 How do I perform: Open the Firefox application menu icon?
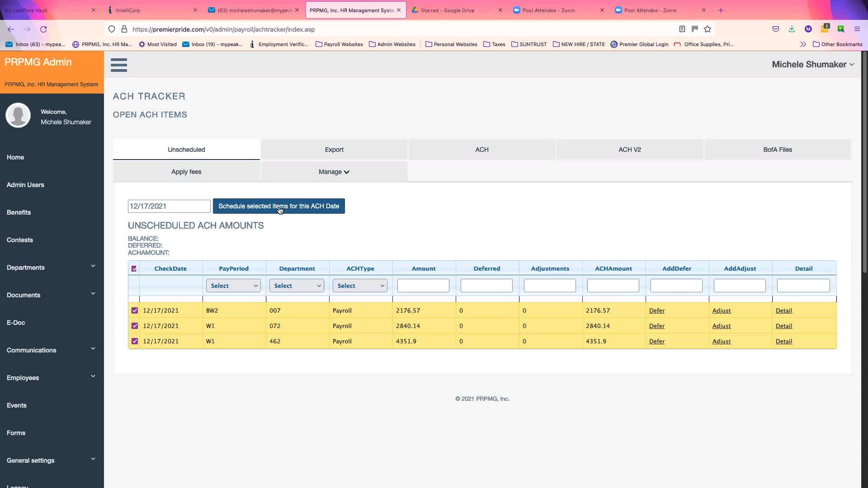(x=857, y=29)
